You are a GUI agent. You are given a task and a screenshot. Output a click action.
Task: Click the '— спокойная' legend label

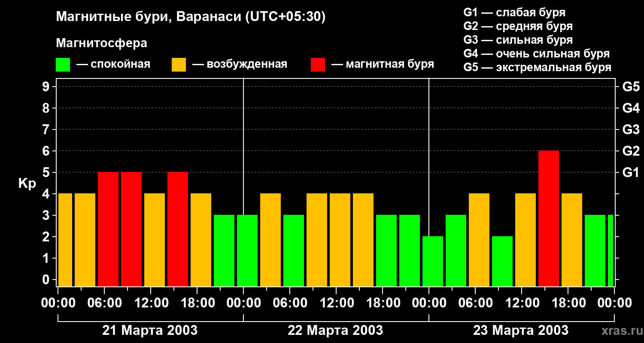coord(113,64)
